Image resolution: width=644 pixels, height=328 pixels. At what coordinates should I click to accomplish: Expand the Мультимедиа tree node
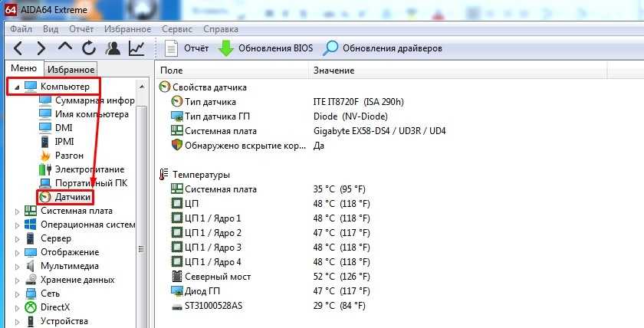tap(18, 266)
